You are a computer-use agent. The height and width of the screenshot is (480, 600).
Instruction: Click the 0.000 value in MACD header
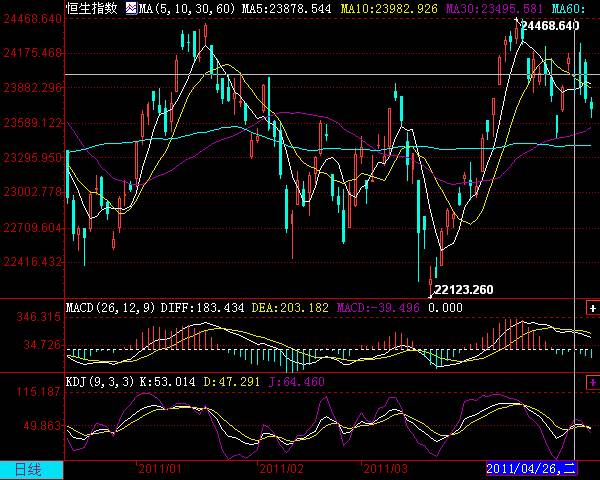445,308
